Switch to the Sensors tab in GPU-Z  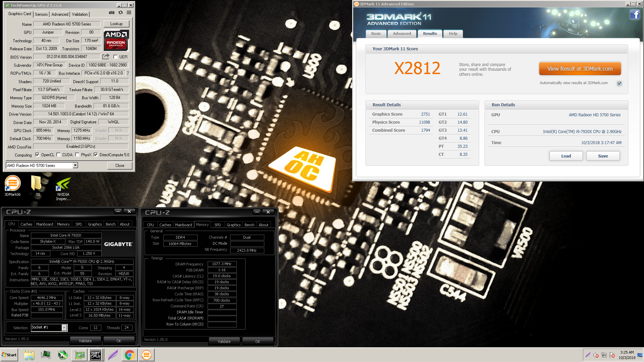(41, 14)
